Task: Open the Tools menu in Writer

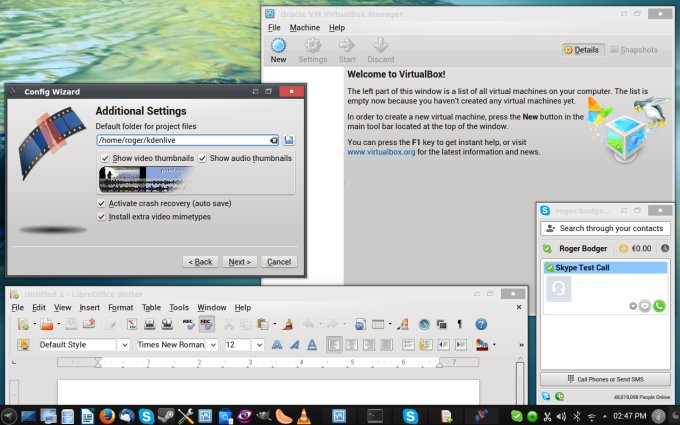Action: pyautogui.click(x=179, y=307)
